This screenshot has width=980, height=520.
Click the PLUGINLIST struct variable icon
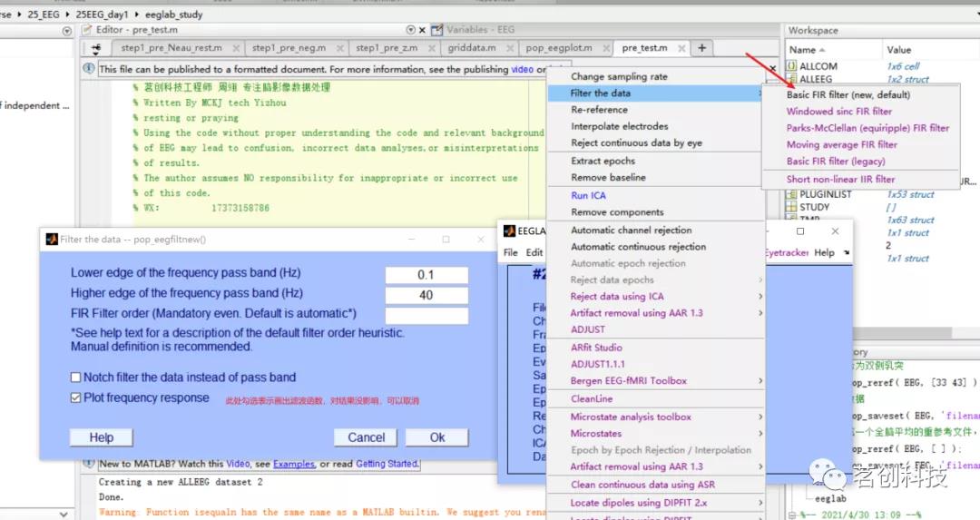coord(791,194)
